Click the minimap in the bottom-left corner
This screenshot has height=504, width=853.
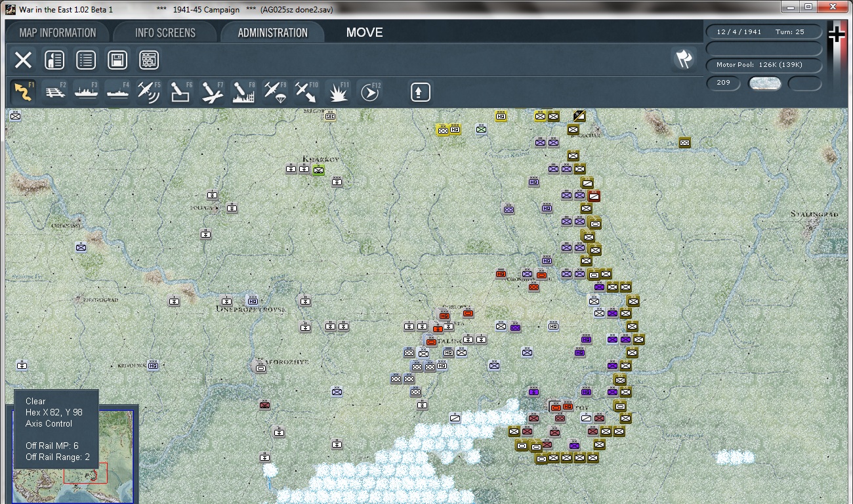click(72, 456)
